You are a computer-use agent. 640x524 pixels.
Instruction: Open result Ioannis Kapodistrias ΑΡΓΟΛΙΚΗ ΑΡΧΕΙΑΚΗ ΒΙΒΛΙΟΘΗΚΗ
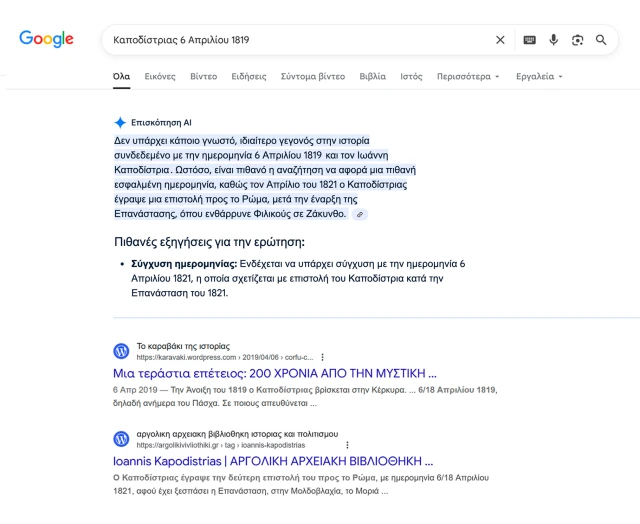coord(273,461)
